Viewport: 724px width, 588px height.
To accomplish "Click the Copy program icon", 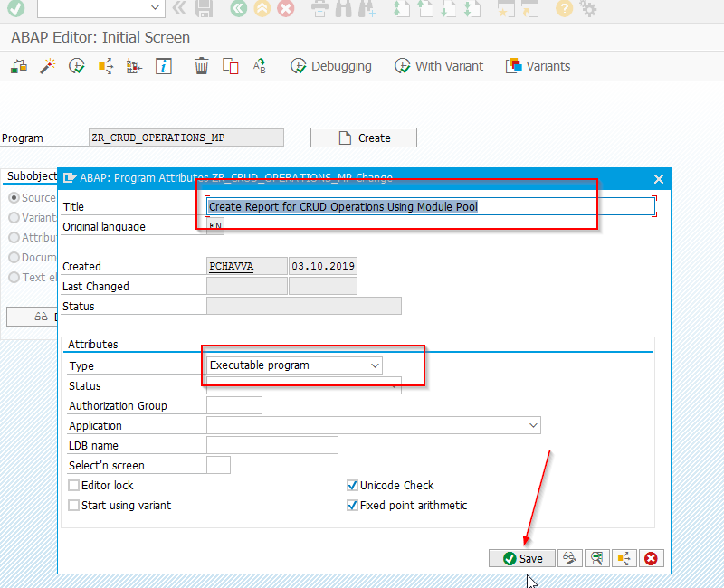I will tap(230, 65).
